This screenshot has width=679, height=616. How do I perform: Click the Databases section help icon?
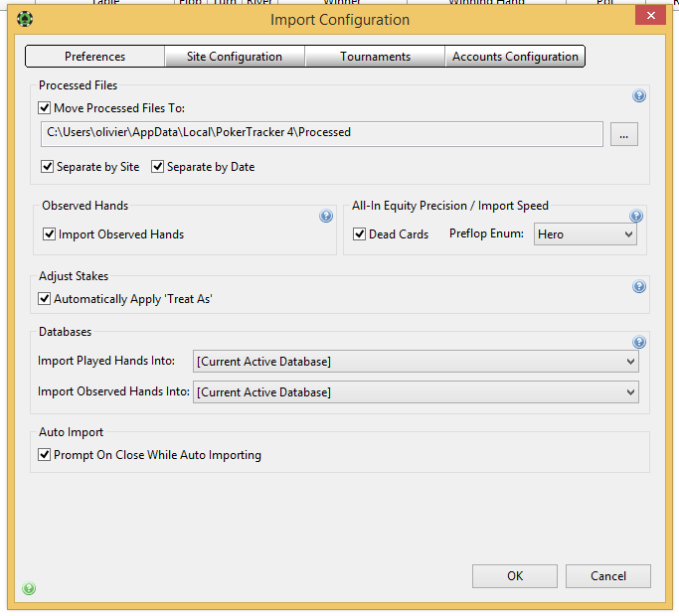click(638, 342)
